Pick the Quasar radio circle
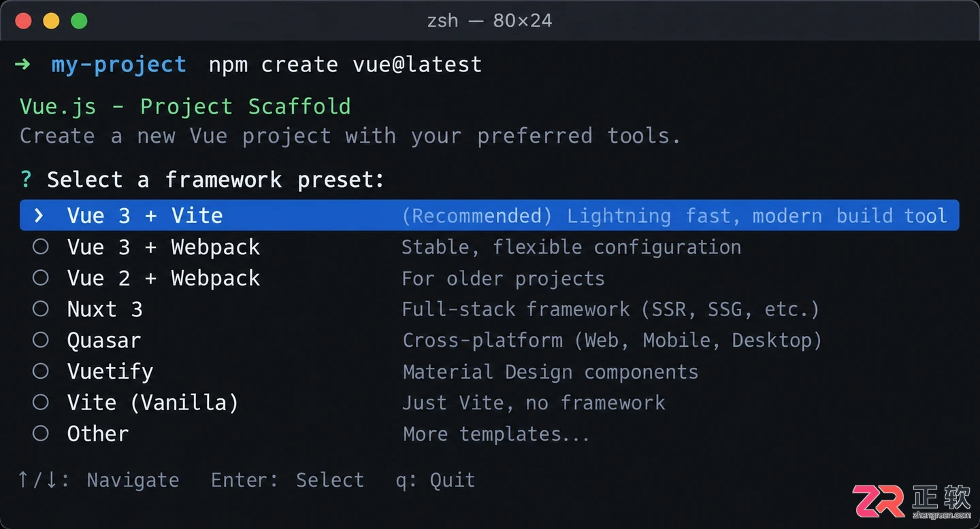 point(41,340)
